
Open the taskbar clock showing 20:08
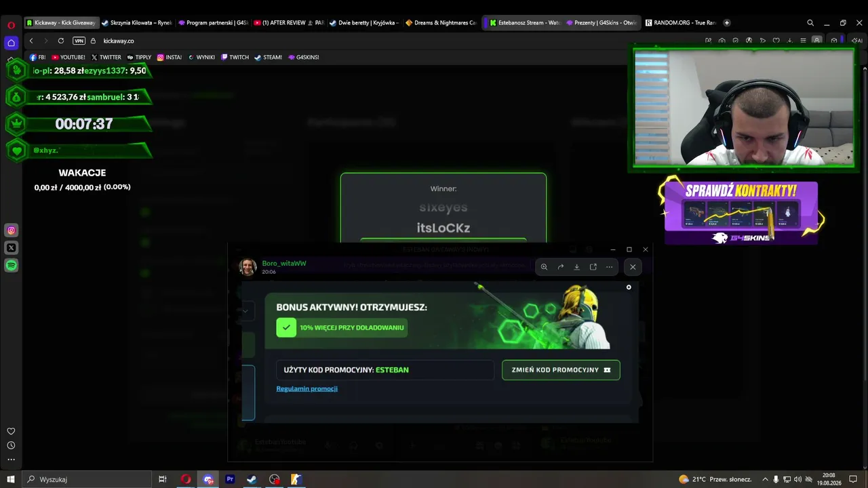(829, 479)
